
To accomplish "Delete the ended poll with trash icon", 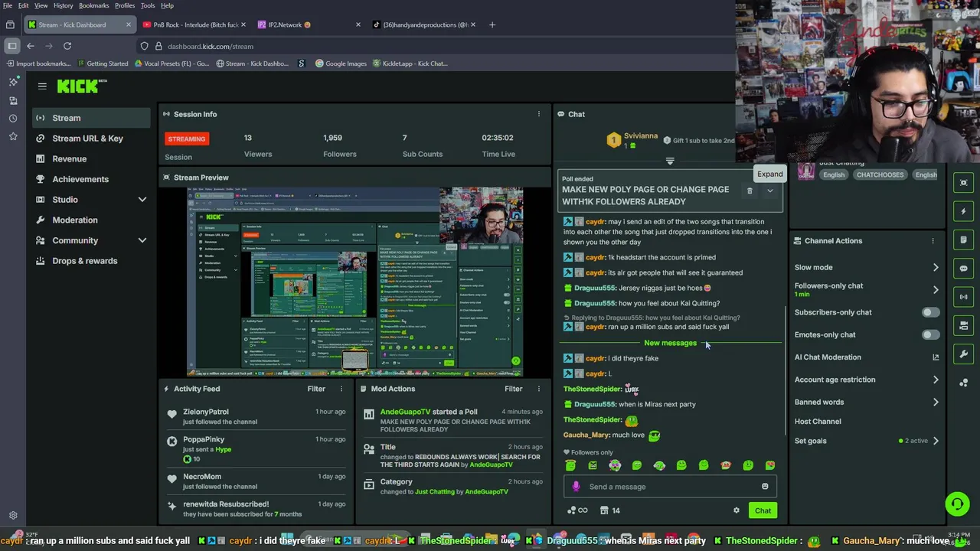I will point(750,191).
